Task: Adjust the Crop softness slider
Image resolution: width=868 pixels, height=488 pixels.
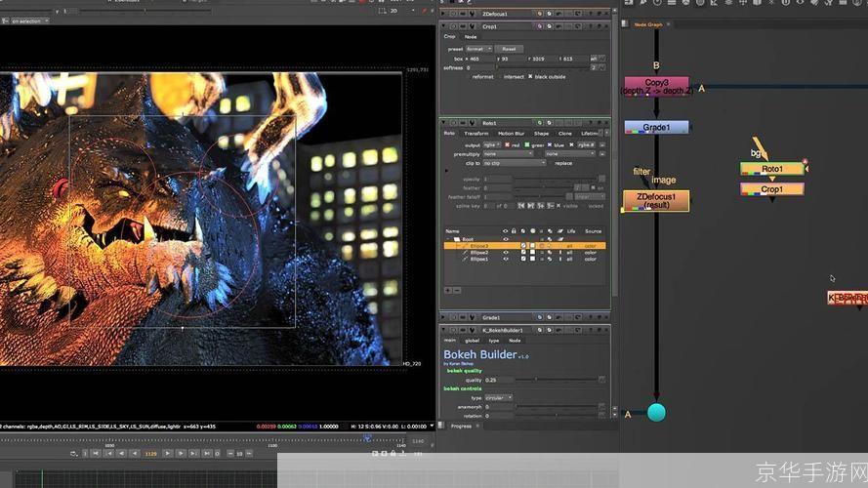Action: tap(542, 67)
